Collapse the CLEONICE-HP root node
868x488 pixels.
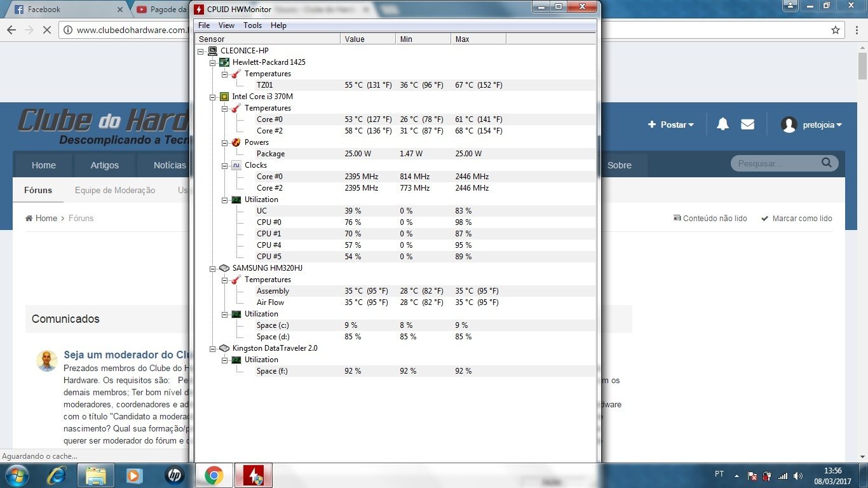(x=201, y=51)
